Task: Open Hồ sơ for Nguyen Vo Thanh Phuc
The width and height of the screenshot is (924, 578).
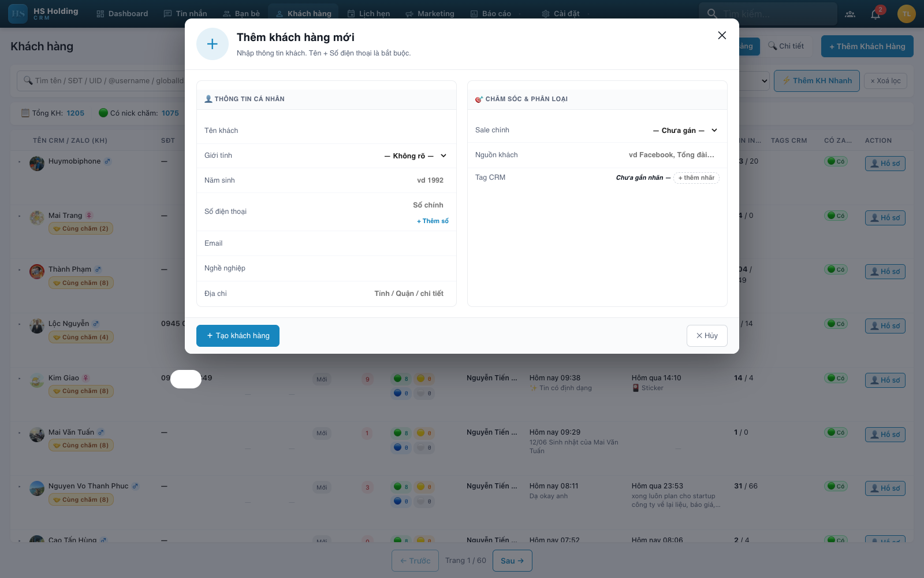Action: click(x=885, y=488)
